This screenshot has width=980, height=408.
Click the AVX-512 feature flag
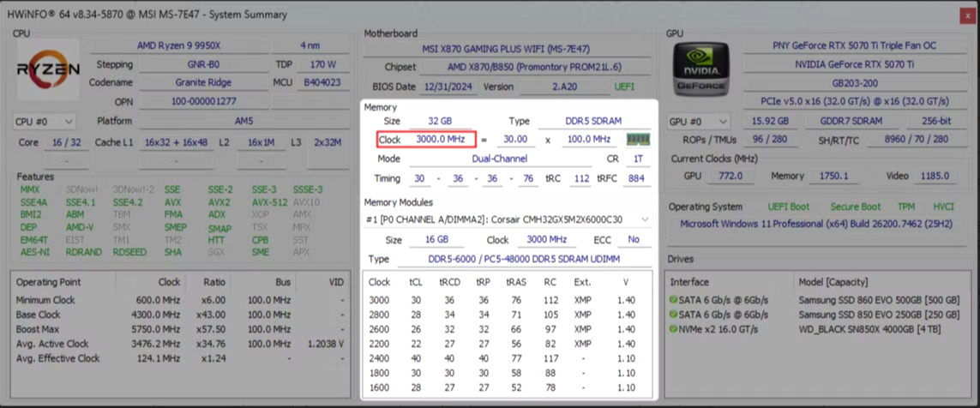pos(269,202)
